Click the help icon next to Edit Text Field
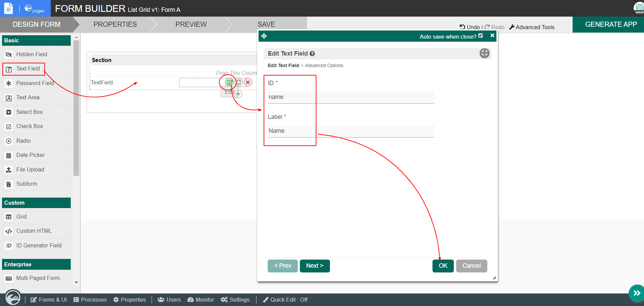 (312, 54)
